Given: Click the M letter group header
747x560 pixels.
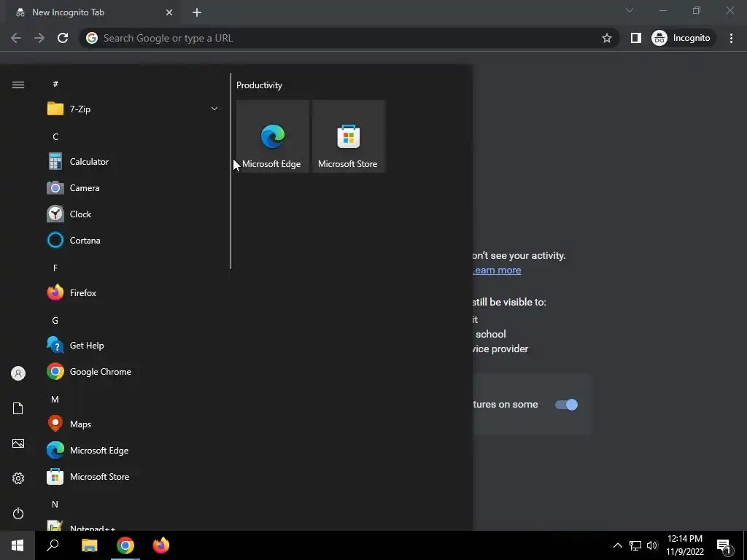Looking at the screenshot, I should pyautogui.click(x=55, y=399).
